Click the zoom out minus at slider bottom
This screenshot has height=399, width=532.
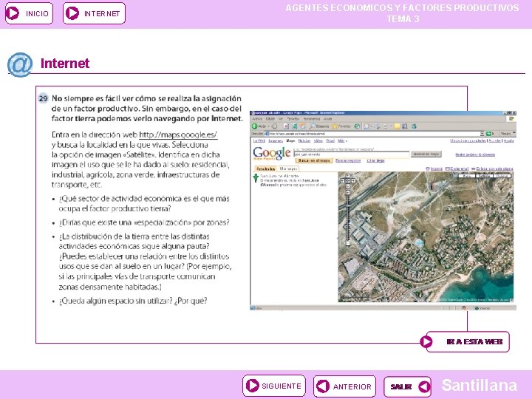pos(348,243)
